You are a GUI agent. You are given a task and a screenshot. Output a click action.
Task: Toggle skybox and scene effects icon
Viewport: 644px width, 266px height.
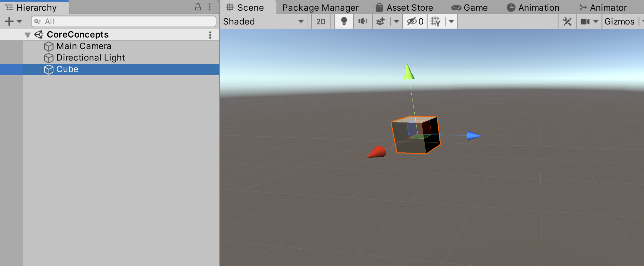click(381, 22)
